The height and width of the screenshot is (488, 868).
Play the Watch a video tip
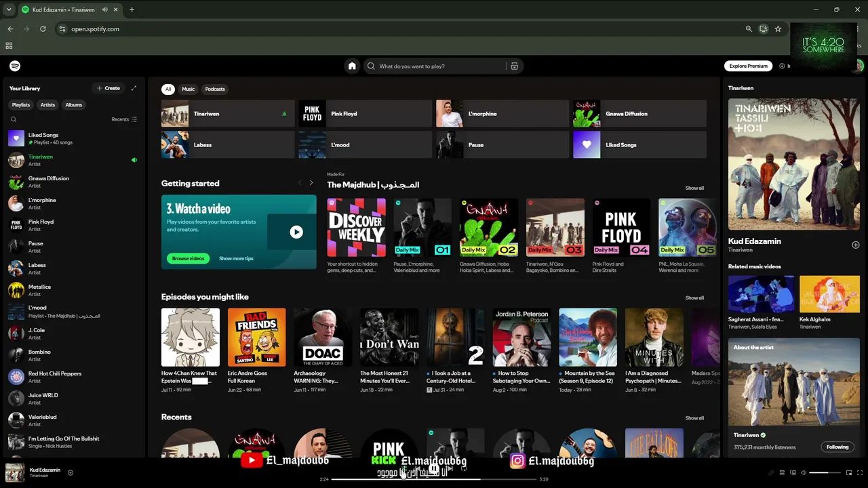296,232
